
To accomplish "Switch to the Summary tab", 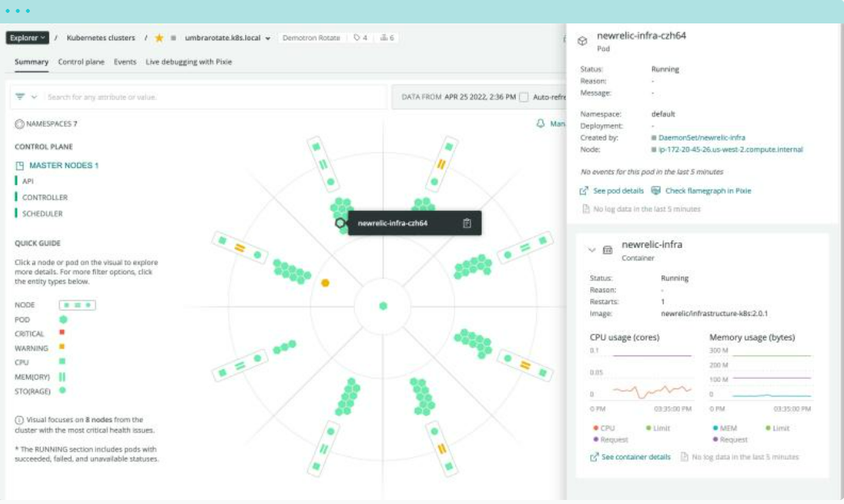I will (32, 62).
